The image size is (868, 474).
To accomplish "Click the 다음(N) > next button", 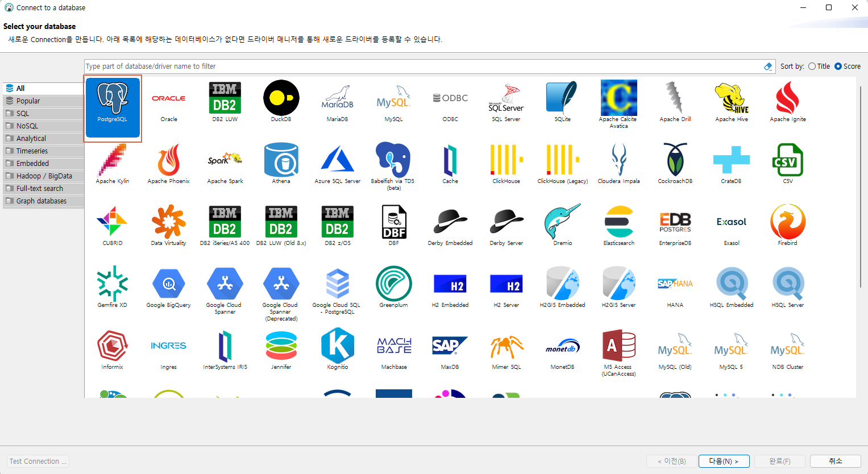I will (x=724, y=461).
